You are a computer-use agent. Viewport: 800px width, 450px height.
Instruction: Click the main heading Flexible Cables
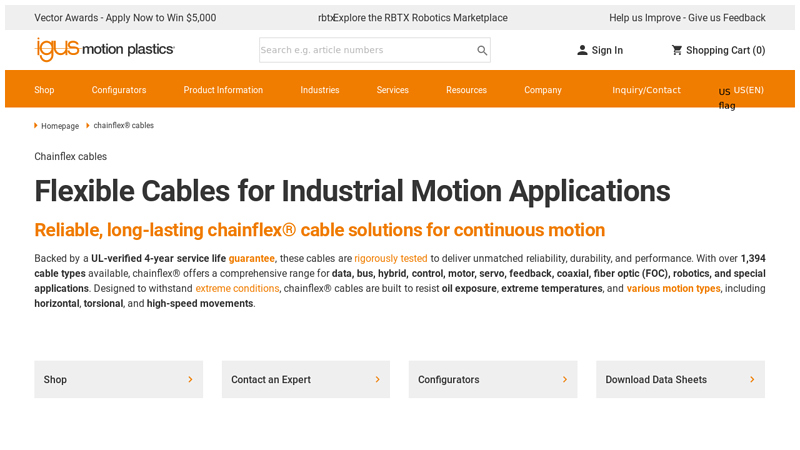click(352, 191)
